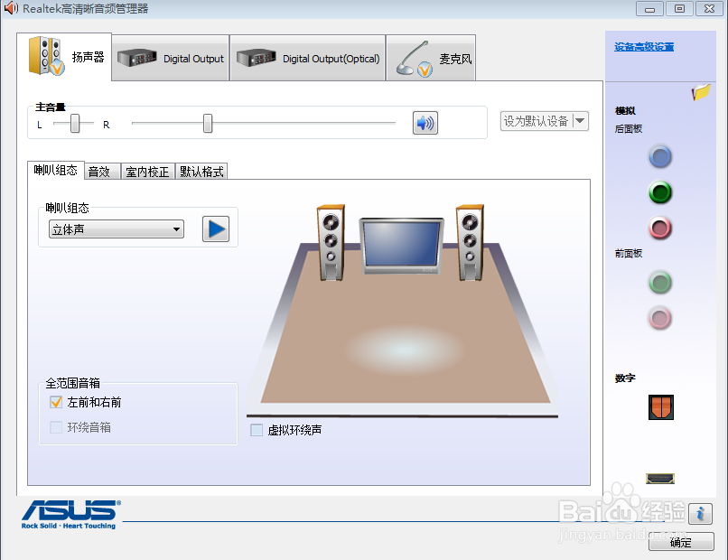Click the information button near 确定
This screenshot has width=728, height=560.
tap(701, 514)
